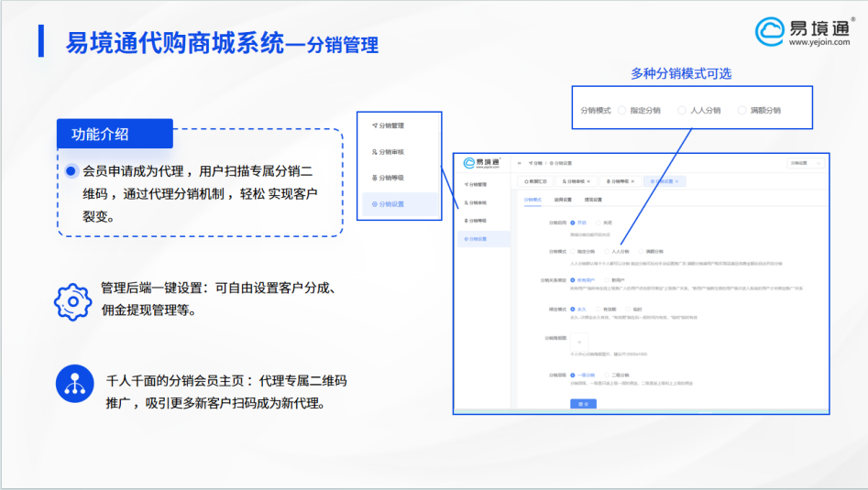This screenshot has height=490, width=868.
Task: Click the 多种分销模式可选 caption text
Action: coord(681,73)
